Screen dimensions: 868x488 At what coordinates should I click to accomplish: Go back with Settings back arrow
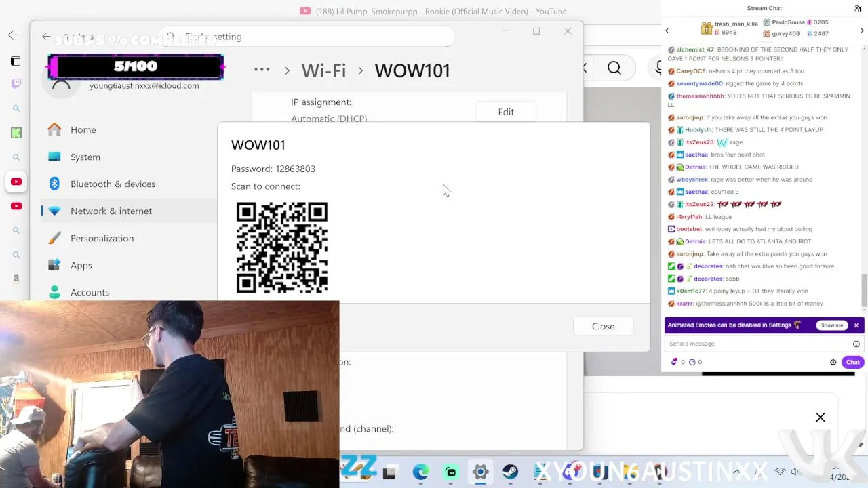46,37
